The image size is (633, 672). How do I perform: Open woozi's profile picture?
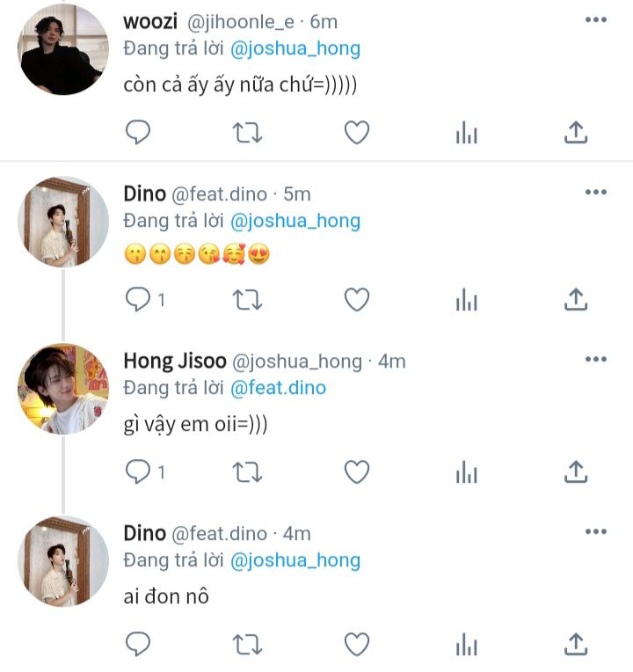(63, 49)
